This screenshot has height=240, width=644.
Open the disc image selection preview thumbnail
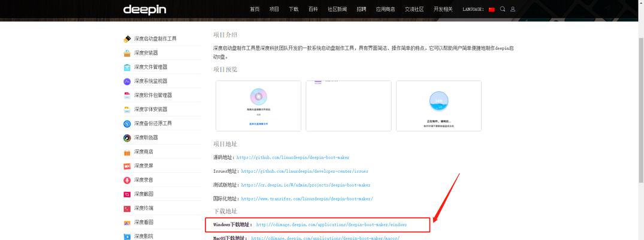[258, 106]
